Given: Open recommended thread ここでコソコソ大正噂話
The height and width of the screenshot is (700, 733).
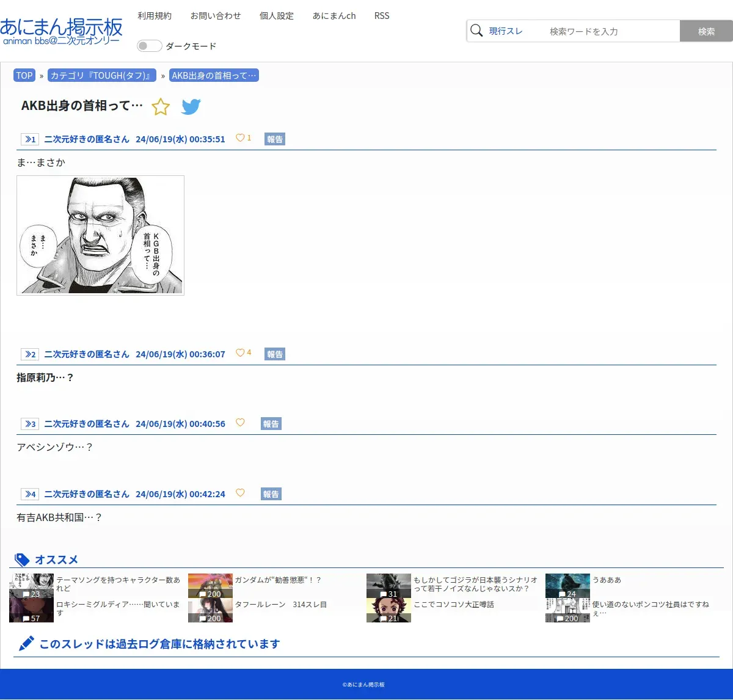Looking at the screenshot, I should 454,604.
